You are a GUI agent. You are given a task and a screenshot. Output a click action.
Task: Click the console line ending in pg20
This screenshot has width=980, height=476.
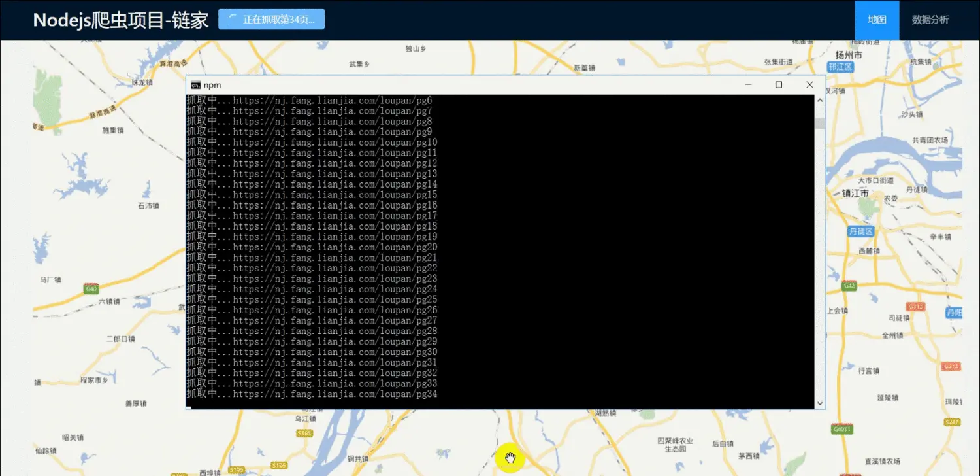312,247
